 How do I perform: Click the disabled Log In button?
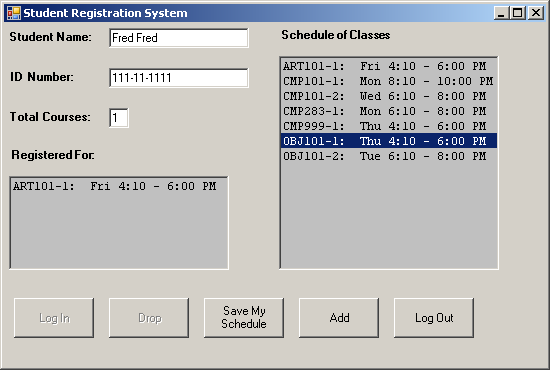[x=54, y=318]
